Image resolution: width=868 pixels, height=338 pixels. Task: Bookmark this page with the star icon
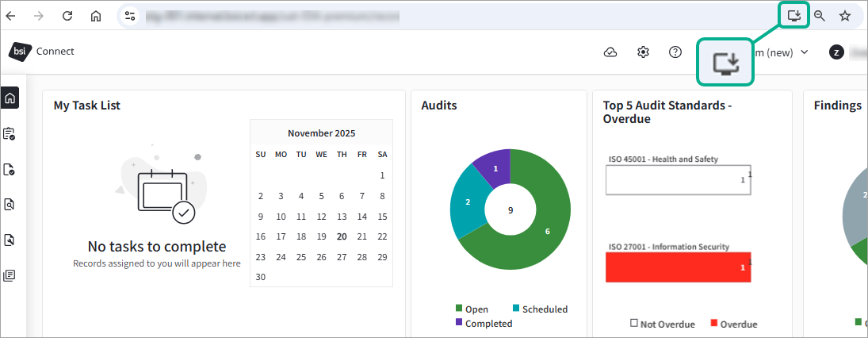[x=845, y=16]
